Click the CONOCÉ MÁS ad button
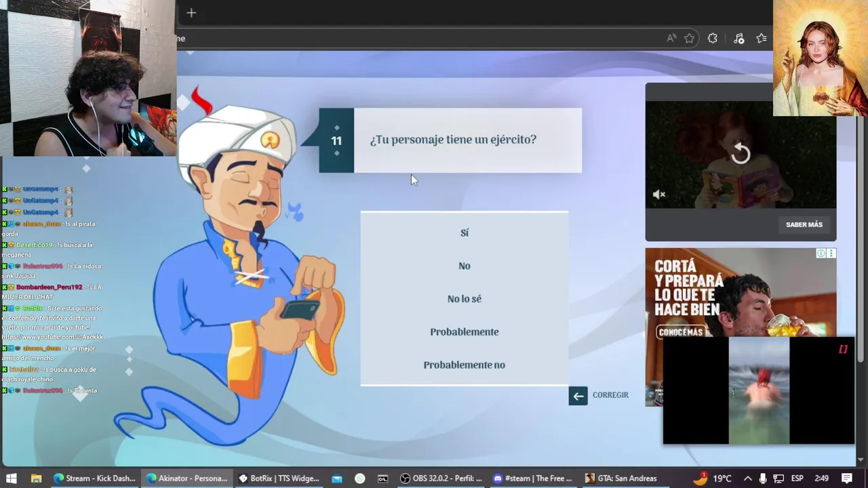868x488 pixels. tap(680, 332)
